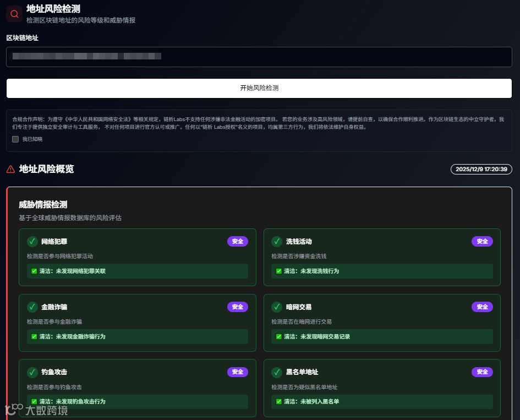Click the 安全 badge on 黑名单地址 card
The width and height of the screenshot is (520, 420).
point(482,372)
